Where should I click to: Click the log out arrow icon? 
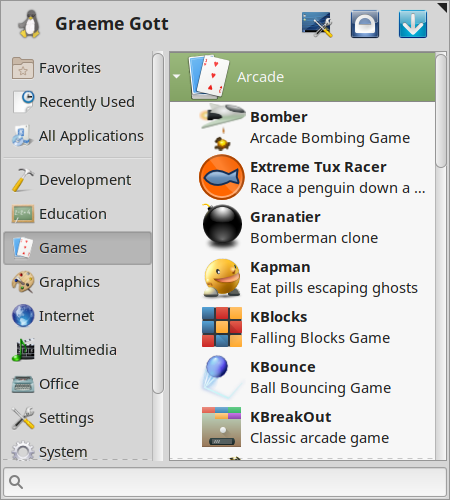tap(413, 24)
